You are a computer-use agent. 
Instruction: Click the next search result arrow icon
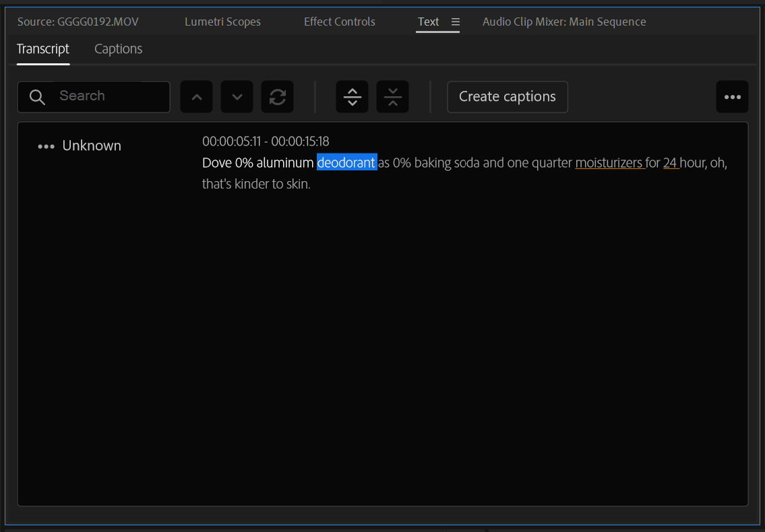click(x=237, y=96)
